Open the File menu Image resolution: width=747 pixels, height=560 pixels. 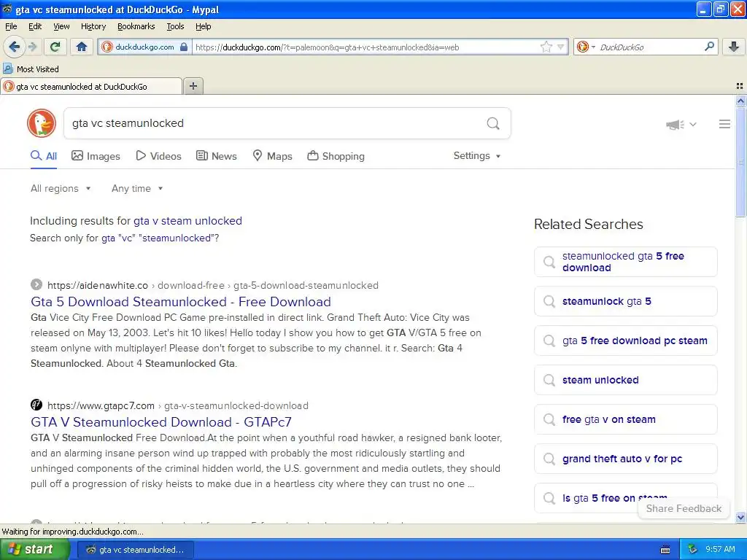tap(11, 26)
